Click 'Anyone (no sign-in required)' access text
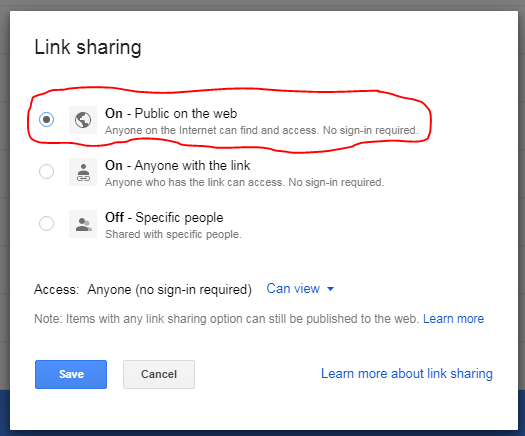The height and width of the screenshot is (436, 525). 169,290
